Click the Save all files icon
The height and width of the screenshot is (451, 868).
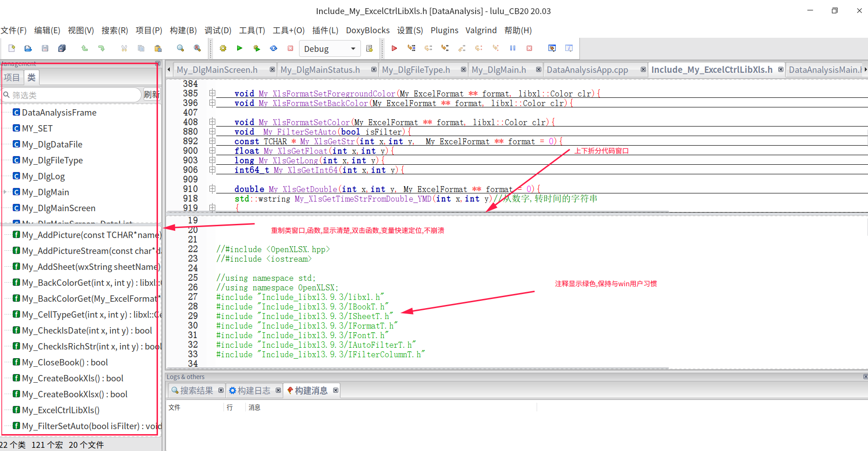tap(62, 48)
